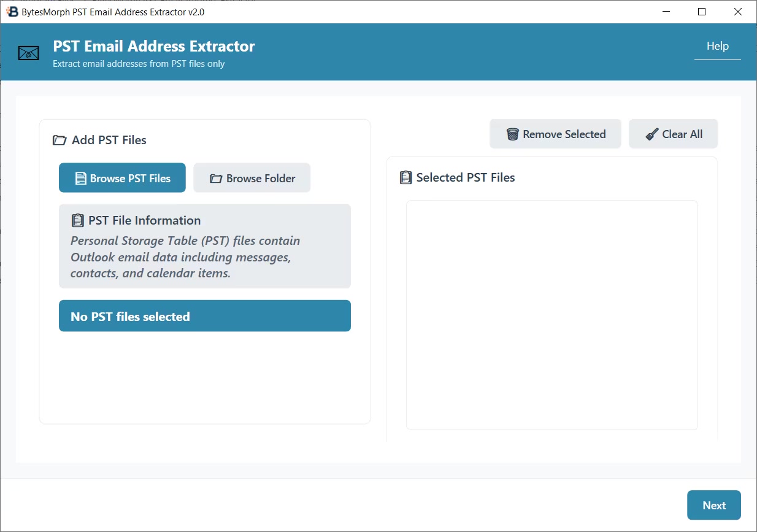Screen dimensions: 757x532
Task: Click the 'No PST files selected' status banner
Action: (x=204, y=317)
